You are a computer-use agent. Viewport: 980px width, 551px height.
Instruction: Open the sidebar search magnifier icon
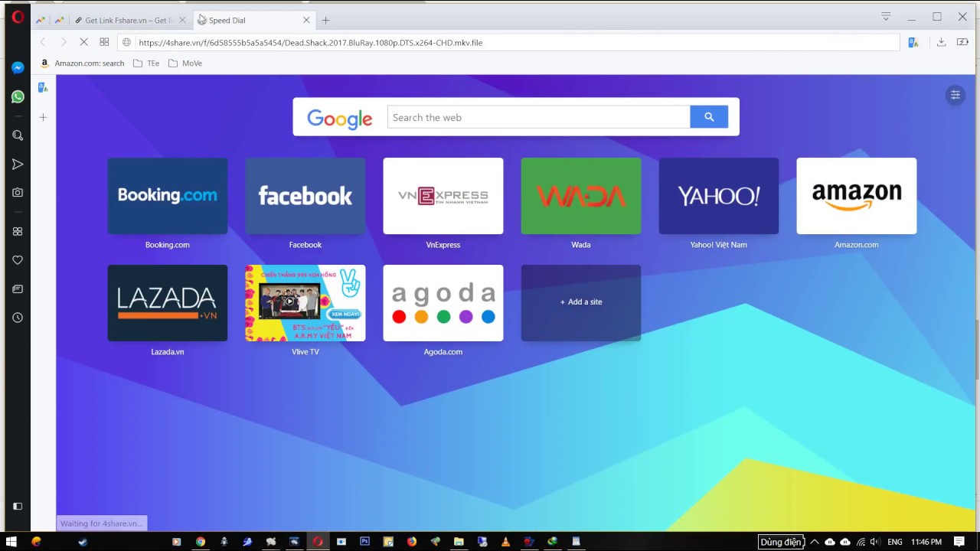18,135
